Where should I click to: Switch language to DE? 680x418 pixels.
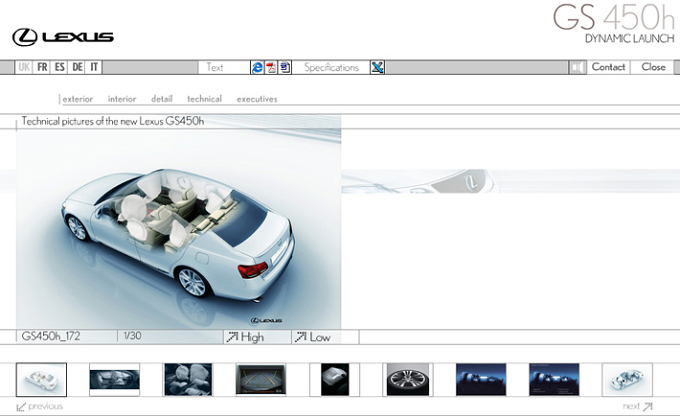pyautogui.click(x=77, y=67)
